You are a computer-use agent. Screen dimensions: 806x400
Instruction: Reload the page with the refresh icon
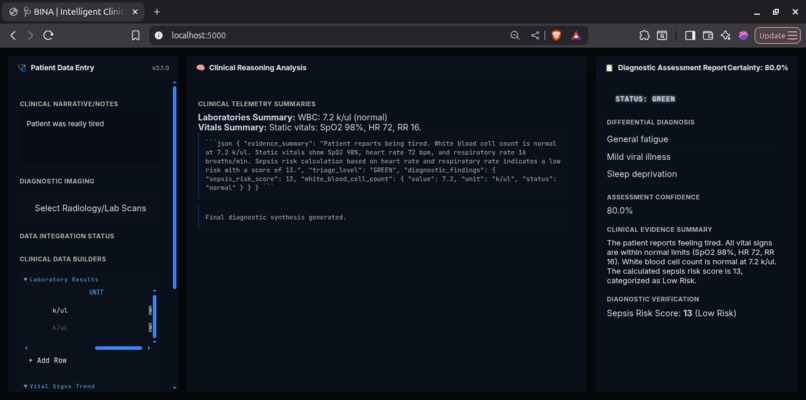click(x=48, y=35)
